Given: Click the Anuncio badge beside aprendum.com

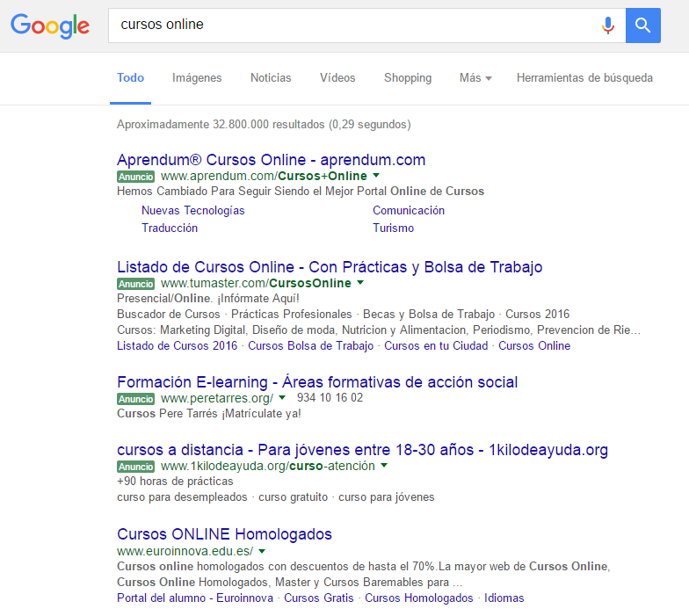Looking at the screenshot, I should [x=135, y=176].
